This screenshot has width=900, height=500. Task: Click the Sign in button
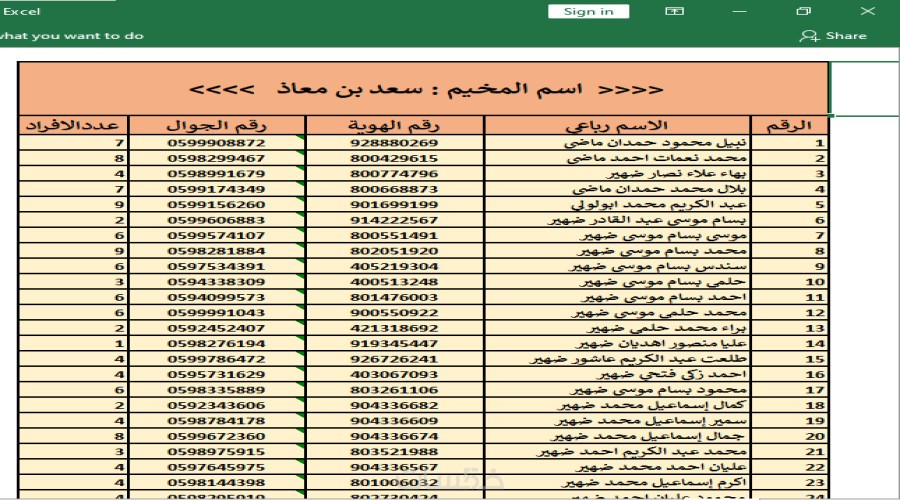click(x=588, y=11)
